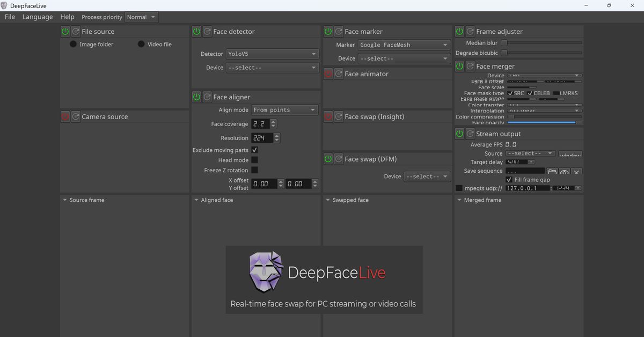This screenshot has width=644, height=337.
Task: Uncheck the SRC face mask type
Action: pyautogui.click(x=510, y=93)
